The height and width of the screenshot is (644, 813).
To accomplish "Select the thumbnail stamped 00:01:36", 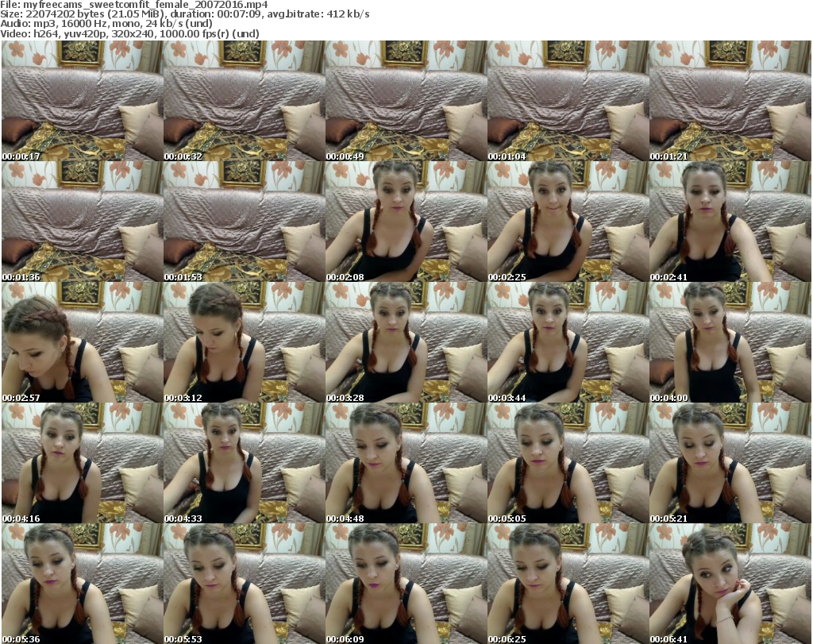I will tap(83, 222).
